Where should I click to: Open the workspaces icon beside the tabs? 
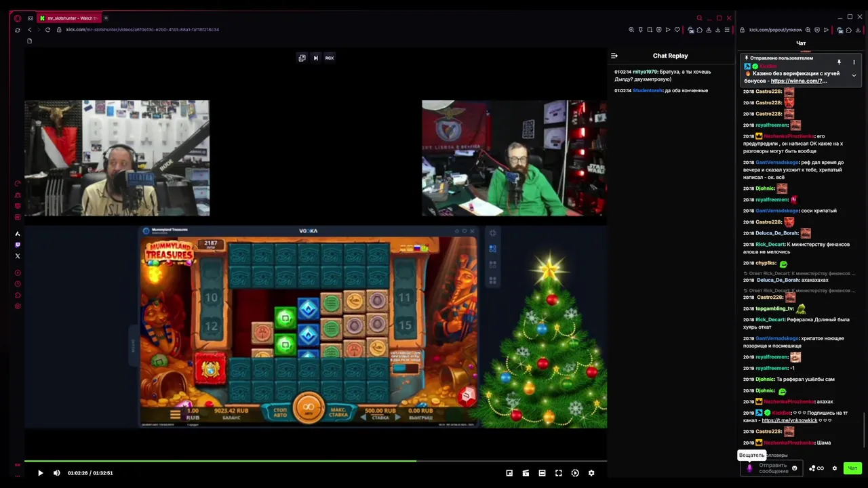31,18
